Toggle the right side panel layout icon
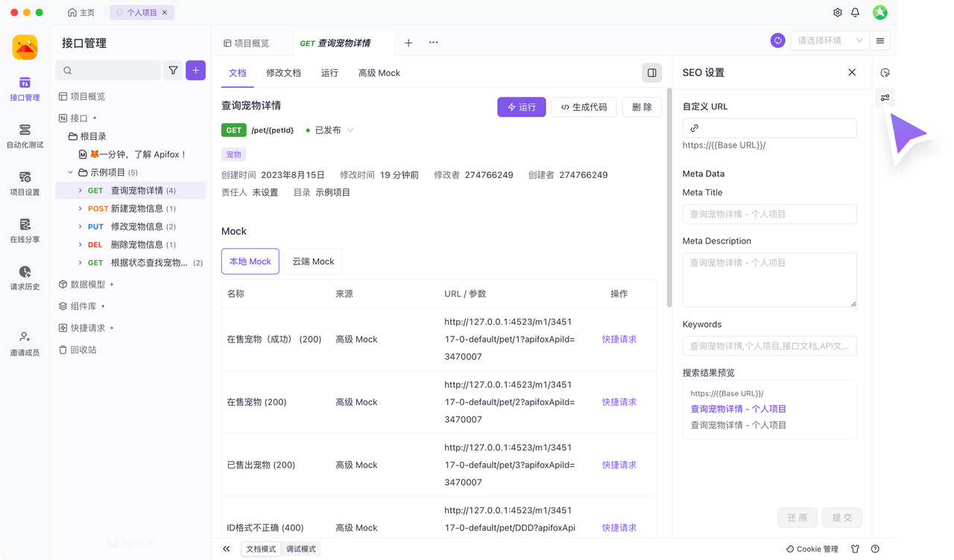Screen dimensions: 954x560 651,73
